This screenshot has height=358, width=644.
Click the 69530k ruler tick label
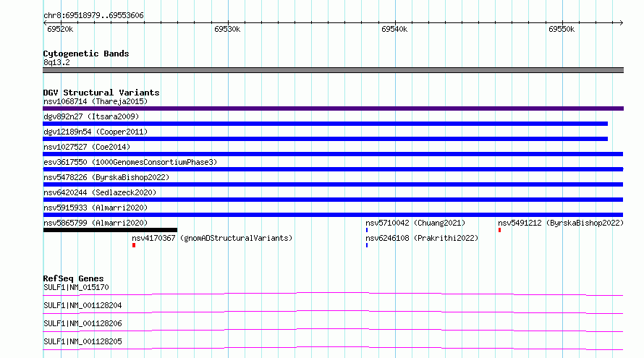click(227, 29)
